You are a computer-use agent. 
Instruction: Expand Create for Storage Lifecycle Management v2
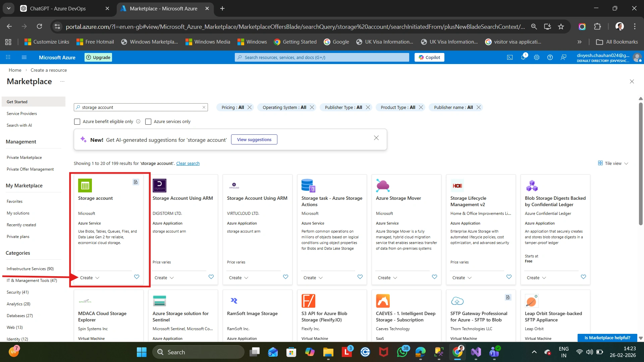pos(462,278)
